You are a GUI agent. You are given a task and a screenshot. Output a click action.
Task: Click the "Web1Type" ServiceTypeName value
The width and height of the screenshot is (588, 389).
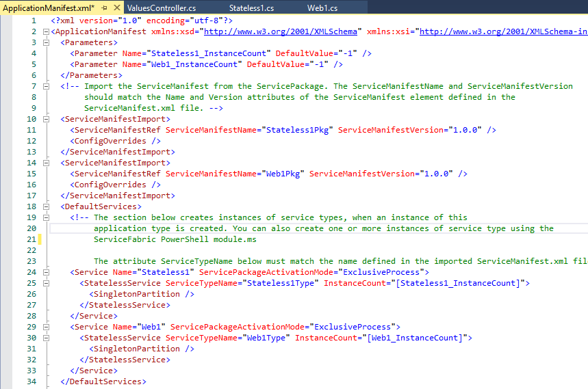click(266, 338)
